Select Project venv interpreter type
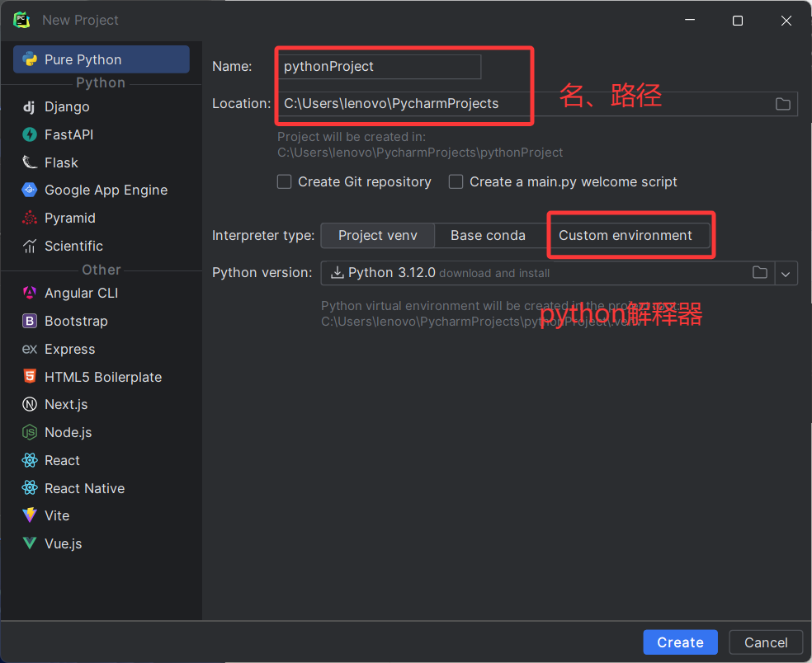The width and height of the screenshot is (812, 663). point(377,236)
